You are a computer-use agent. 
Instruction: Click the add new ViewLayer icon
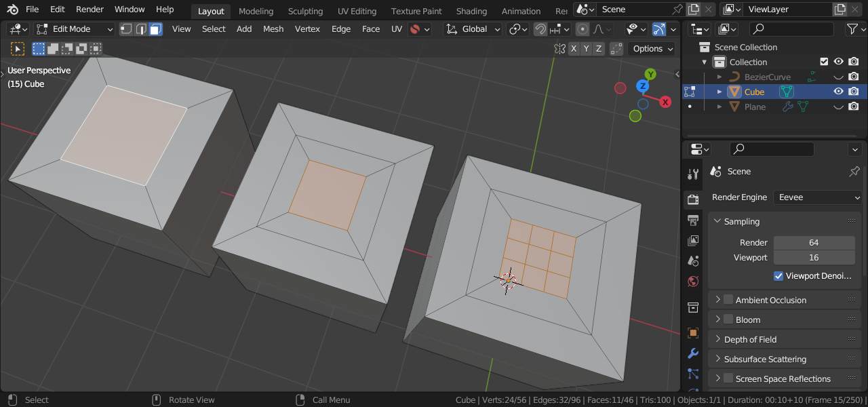click(x=840, y=9)
